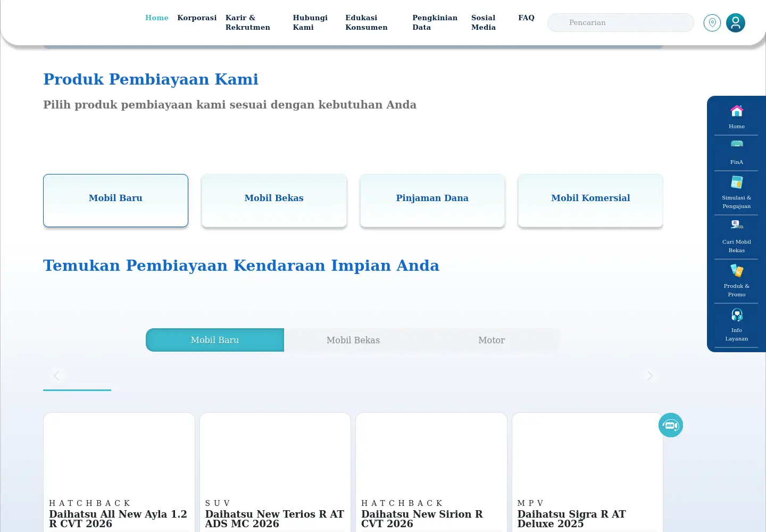Click the Produk Pembiayaan Kami heading
Viewport: 766px width, 532px height.
pyautogui.click(x=151, y=79)
